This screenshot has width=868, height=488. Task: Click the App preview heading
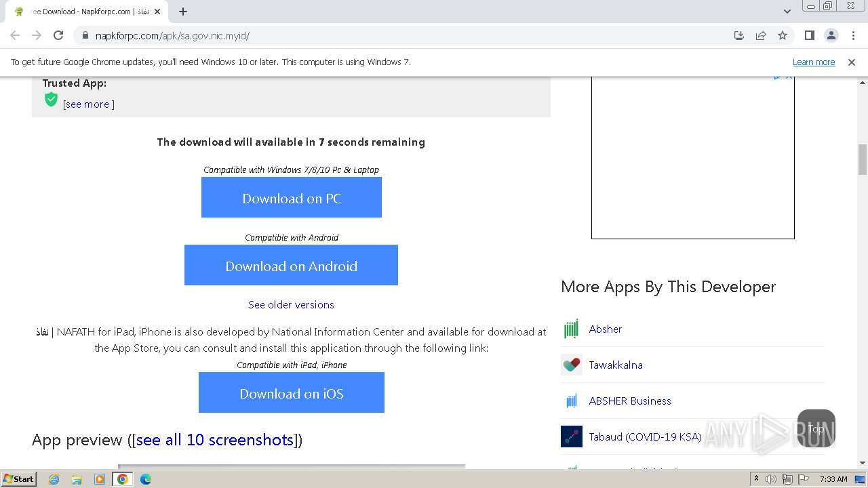coord(167,440)
